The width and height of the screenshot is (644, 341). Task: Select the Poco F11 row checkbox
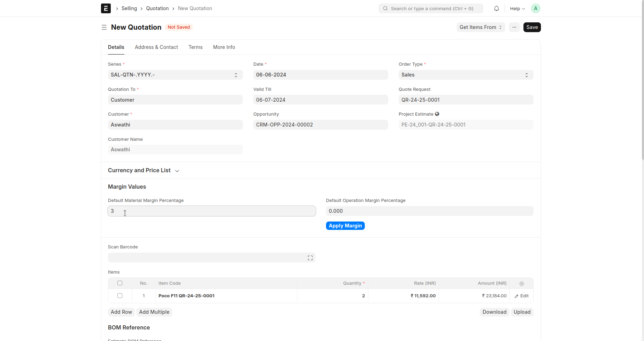pos(120,296)
